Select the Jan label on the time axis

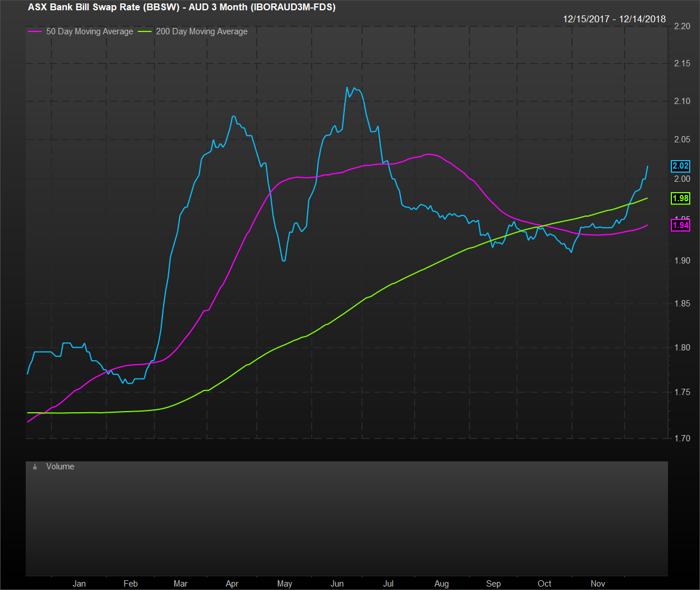tap(79, 584)
